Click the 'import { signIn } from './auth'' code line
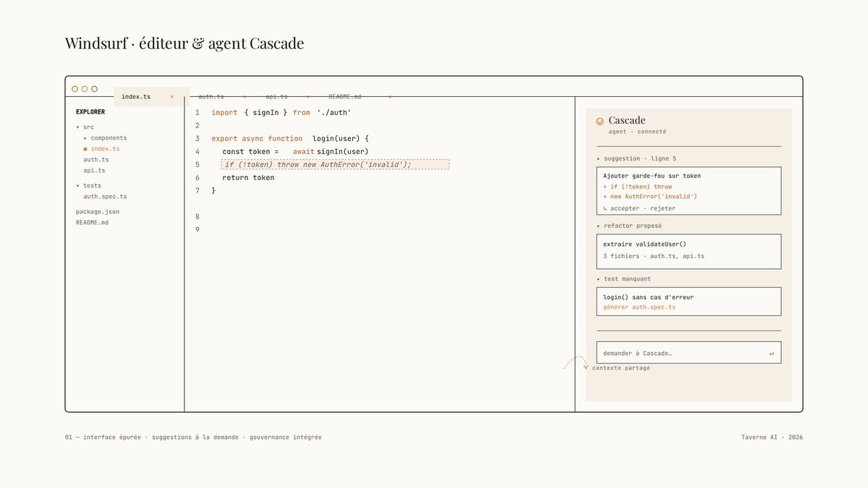 pyautogui.click(x=281, y=113)
